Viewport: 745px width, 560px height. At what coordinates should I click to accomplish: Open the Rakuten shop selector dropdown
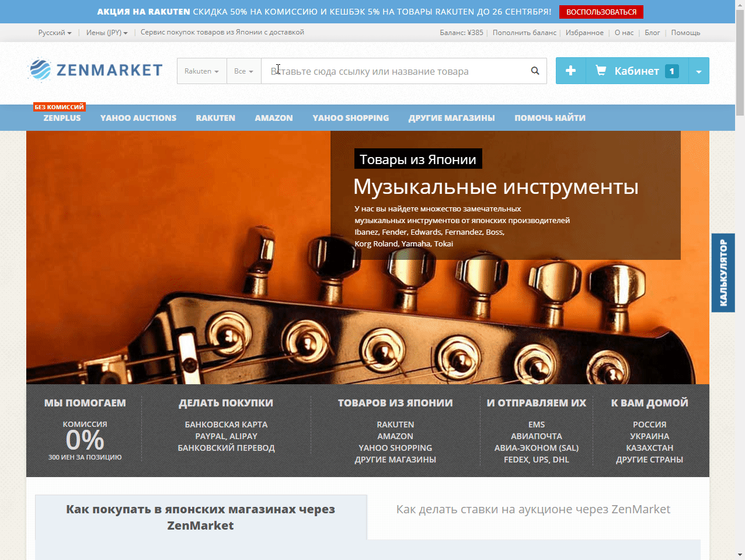(x=201, y=71)
